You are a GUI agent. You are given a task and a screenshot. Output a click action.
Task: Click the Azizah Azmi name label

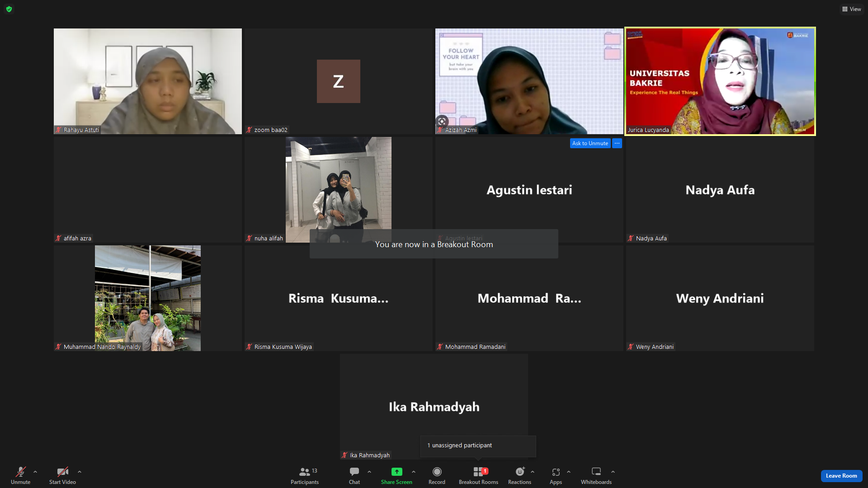click(461, 130)
